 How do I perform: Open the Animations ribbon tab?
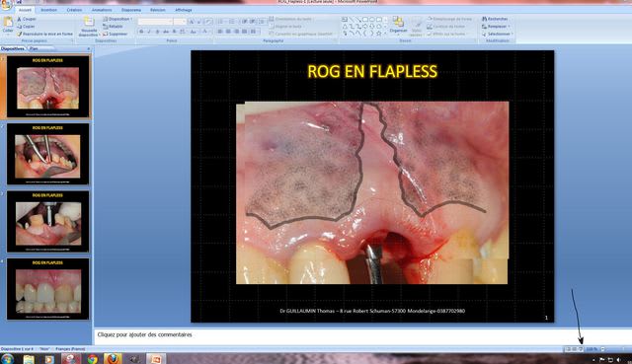[102, 10]
